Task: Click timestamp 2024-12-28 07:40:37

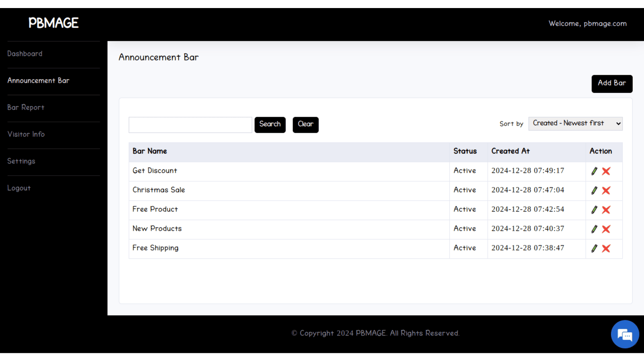Action: click(528, 228)
